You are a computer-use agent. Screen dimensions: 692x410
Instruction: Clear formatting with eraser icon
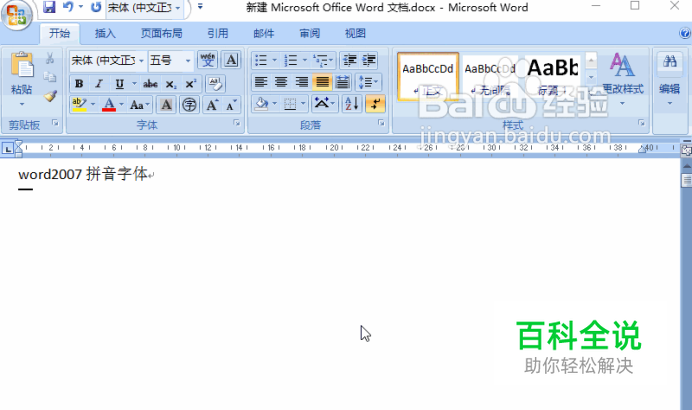[x=215, y=83]
